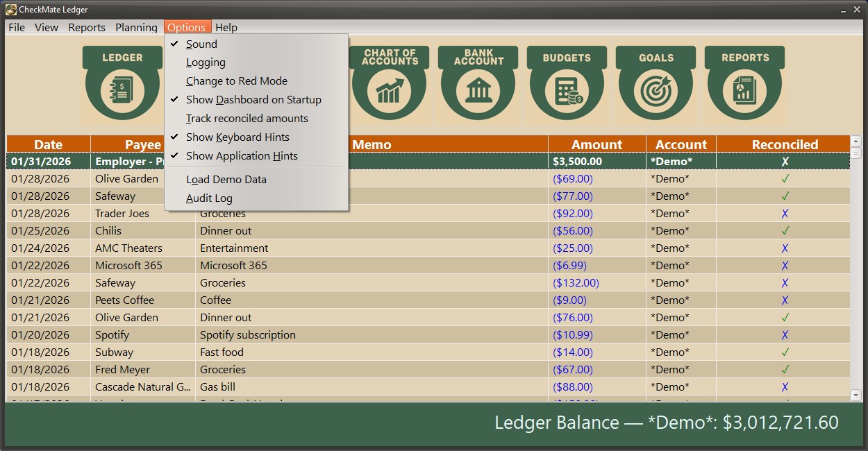Toggle reconciled X on AMC Theaters row
Screen dimensions: 868x451
[785, 248]
